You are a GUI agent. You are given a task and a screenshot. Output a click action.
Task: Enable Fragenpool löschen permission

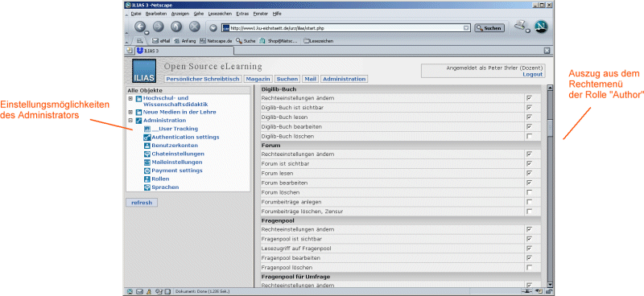(530, 267)
